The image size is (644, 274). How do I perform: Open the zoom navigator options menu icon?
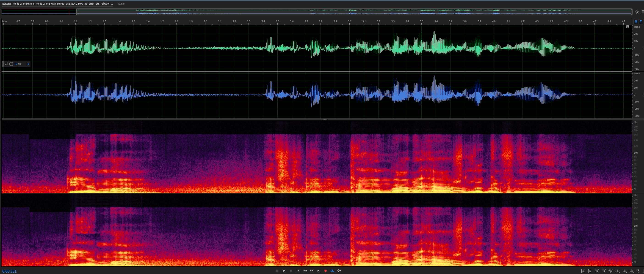point(642,12)
